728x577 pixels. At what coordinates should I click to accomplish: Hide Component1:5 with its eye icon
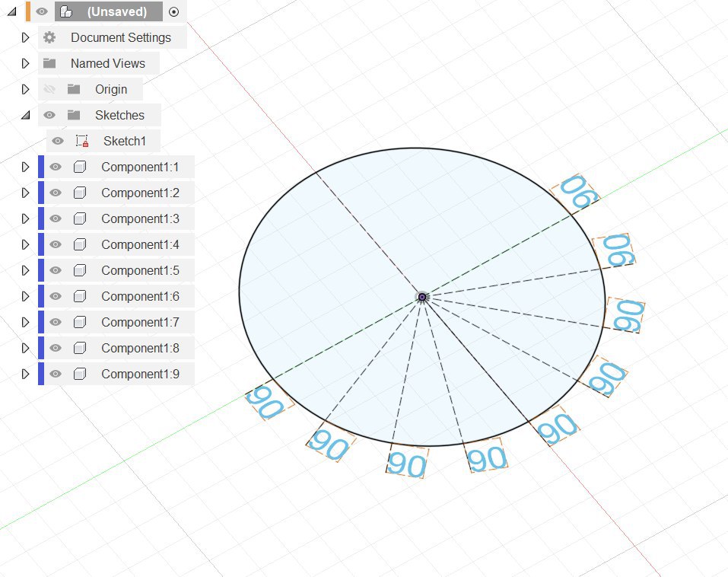coord(56,270)
